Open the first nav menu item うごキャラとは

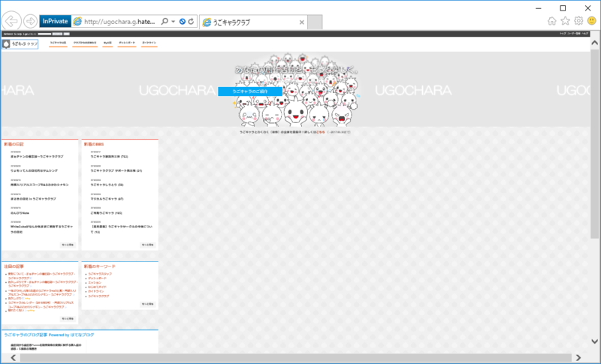tap(58, 43)
